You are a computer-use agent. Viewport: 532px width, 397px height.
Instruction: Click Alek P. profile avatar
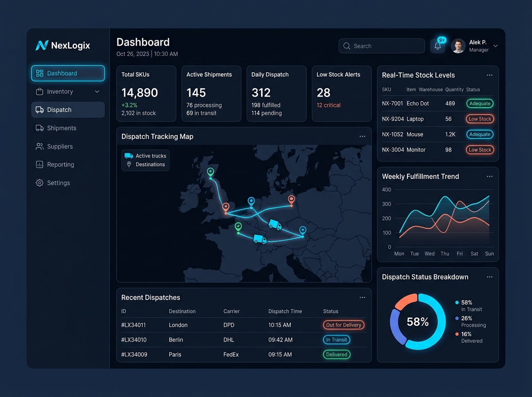point(458,46)
